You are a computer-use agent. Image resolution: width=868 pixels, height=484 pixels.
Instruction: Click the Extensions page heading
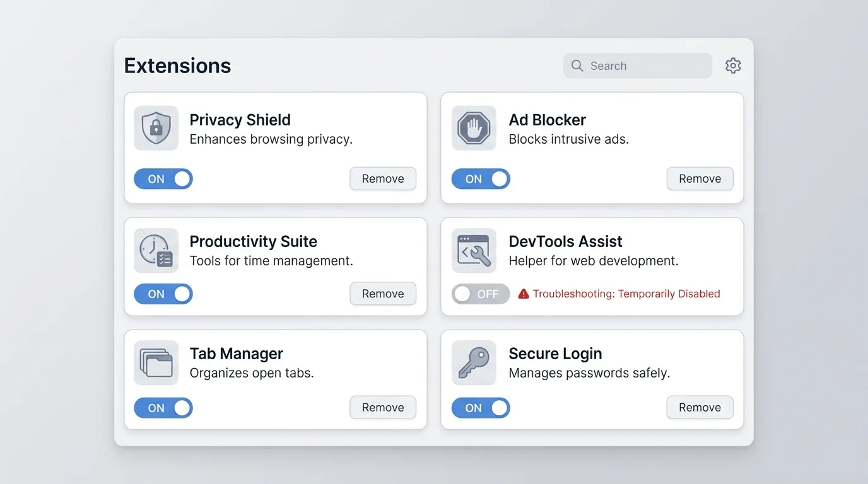click(178, 66)
